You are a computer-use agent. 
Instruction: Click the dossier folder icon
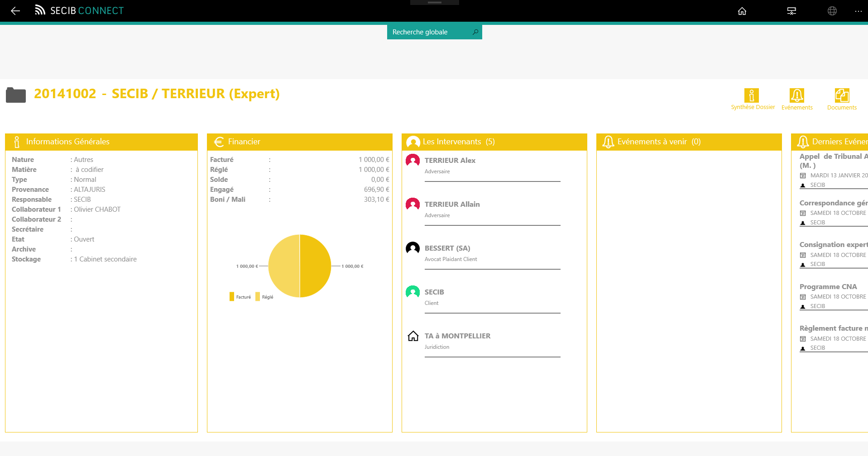point(16,95)
